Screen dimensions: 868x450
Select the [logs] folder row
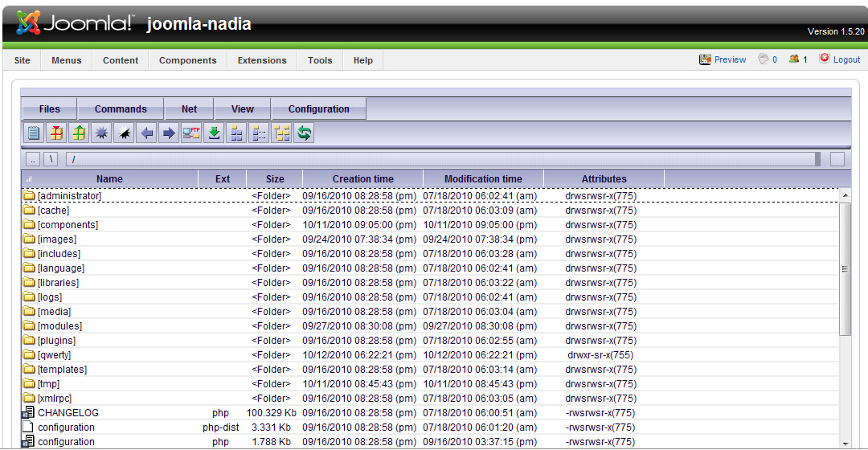tap(430, 297)
